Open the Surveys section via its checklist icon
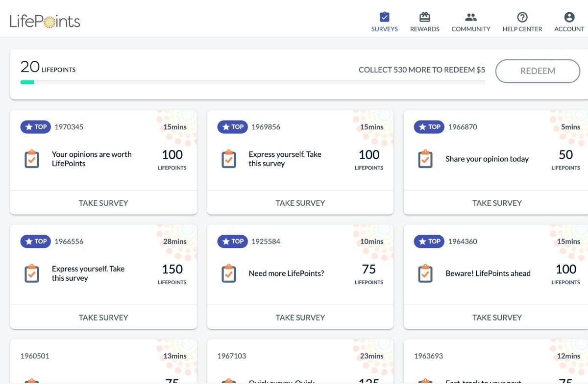588x392 pixels. coord(384,16)
